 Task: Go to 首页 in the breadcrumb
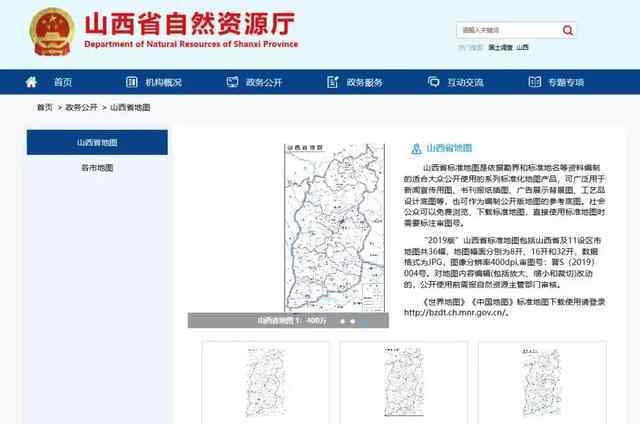pos(45,107)
